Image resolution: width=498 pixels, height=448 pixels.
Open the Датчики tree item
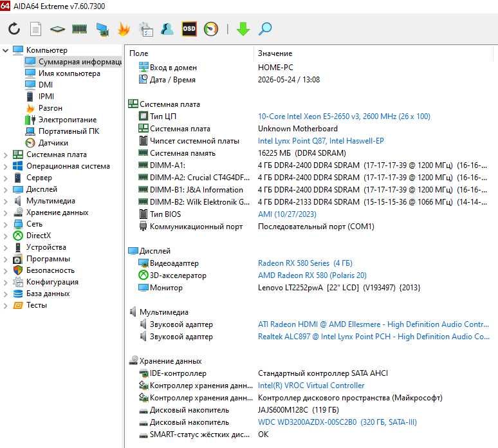53,143
